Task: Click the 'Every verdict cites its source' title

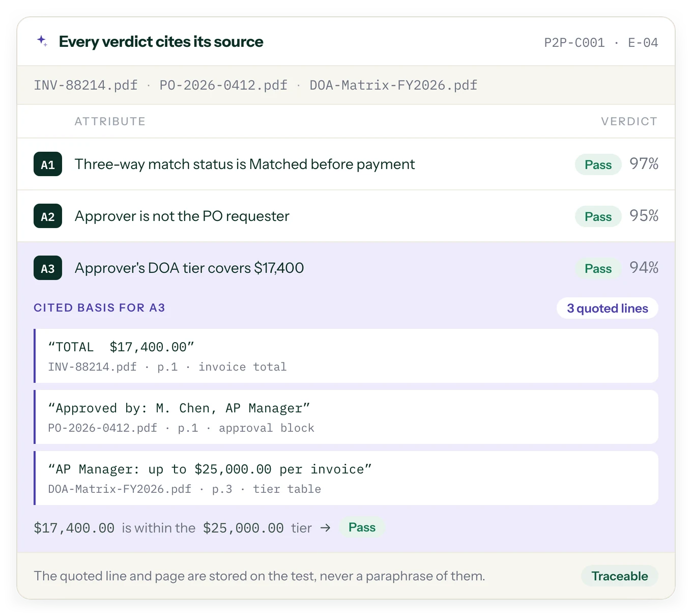Action: tap(161, 42)
